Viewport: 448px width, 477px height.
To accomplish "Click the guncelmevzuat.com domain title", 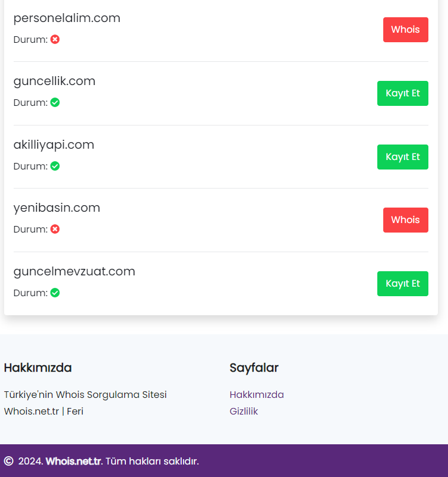I will pyautogui.click(x=74, y=271).
